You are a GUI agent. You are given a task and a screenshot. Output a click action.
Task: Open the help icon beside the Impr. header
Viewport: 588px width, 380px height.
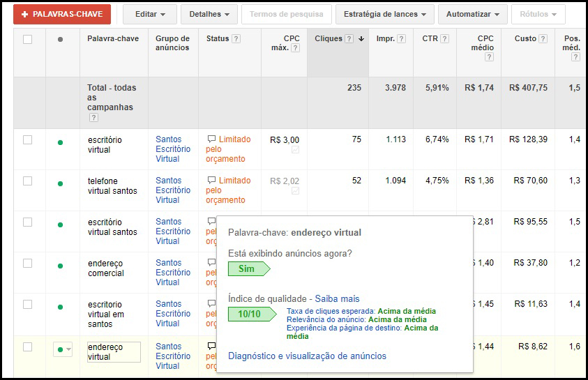(x=401, y=38)
